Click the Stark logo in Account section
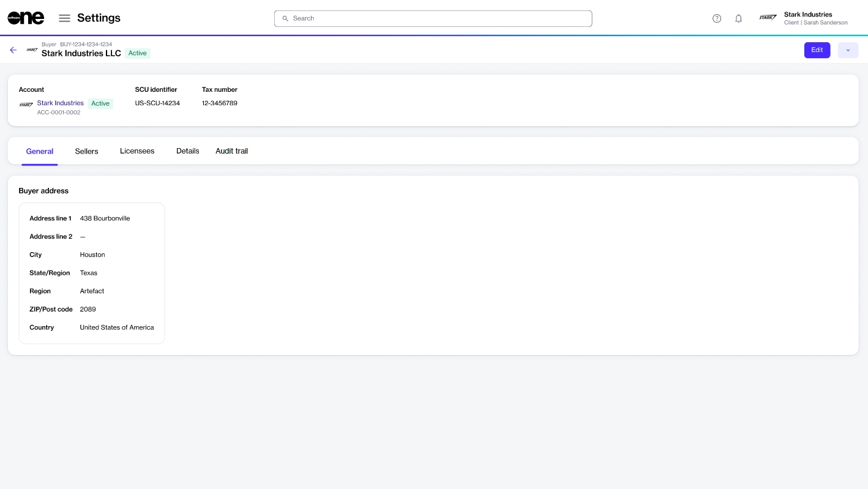The width and height of the screenshot is (868, 489). coord(26,105)
